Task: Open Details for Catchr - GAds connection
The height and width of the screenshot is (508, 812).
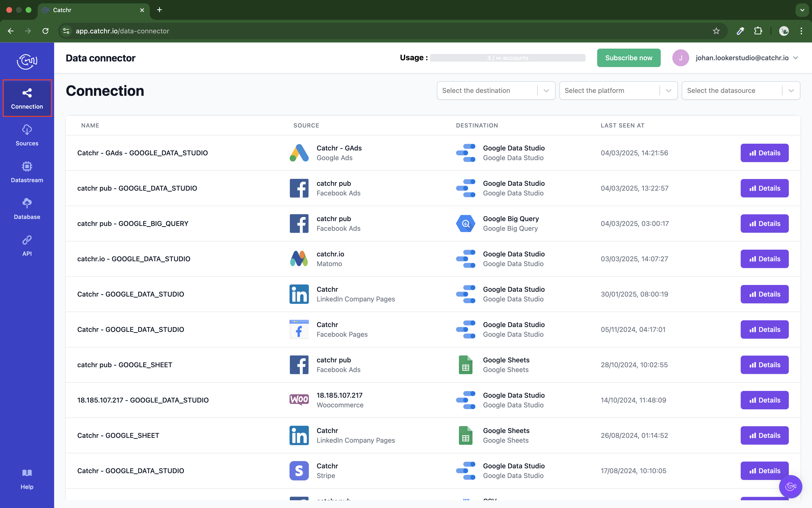Action: click(x=764, y=153)
